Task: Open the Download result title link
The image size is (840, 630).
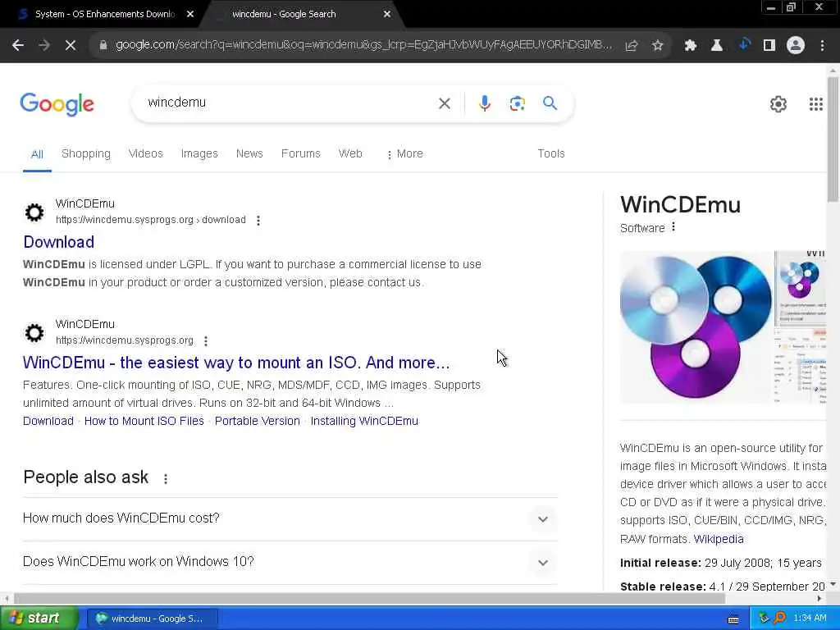Action: coord(59,242)
